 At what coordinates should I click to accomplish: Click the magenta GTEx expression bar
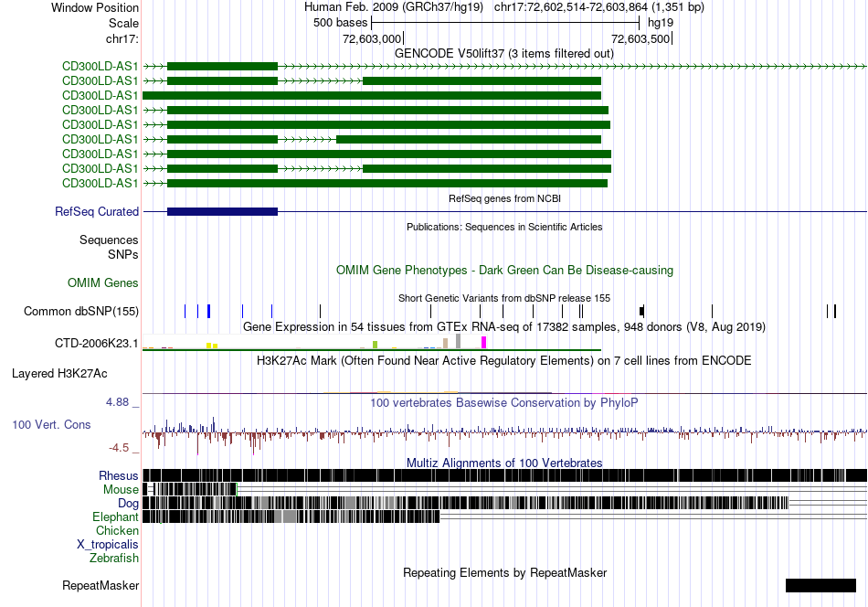[x=484, y=343]
